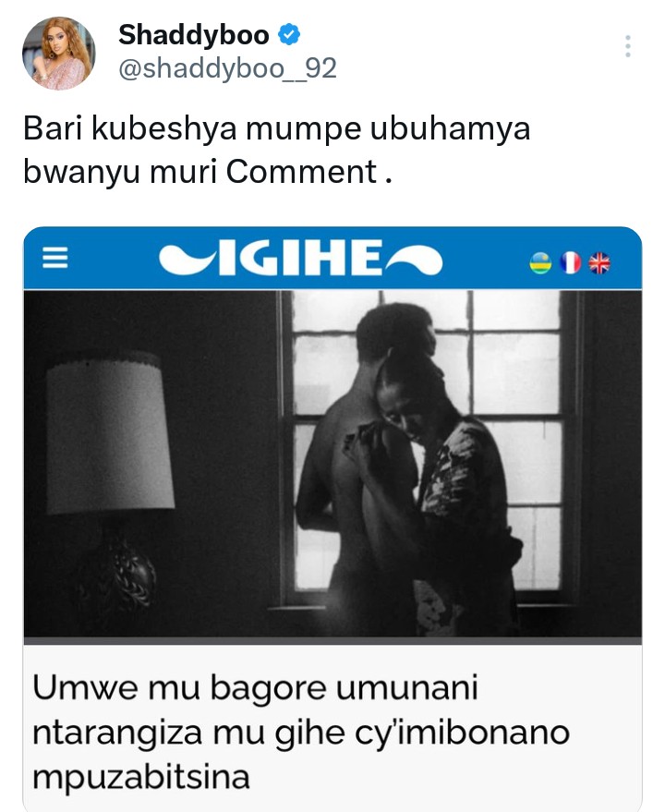The width and height of the screenshot is (665, 812).
Task: Click the Shaddyboo display name
Action: tap(194, 35)
